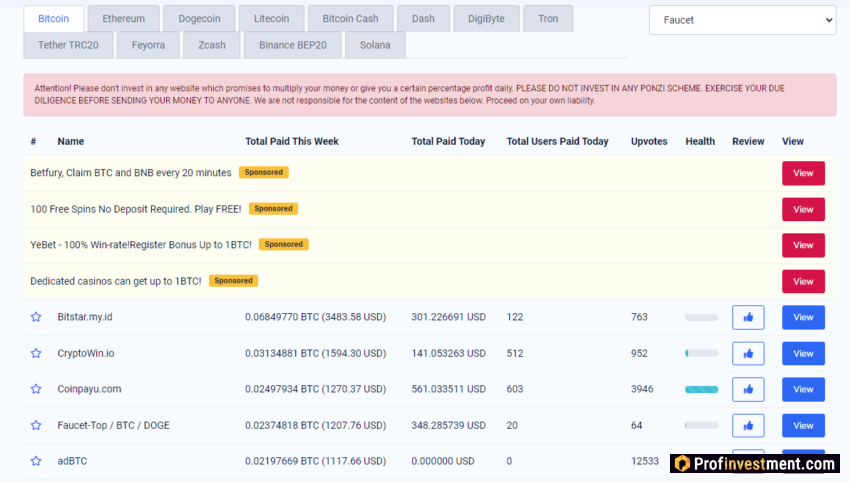The width and height of the screenshot is (850, 483).
Task: Open the Tron tab
Action: (x=548, y=18)
